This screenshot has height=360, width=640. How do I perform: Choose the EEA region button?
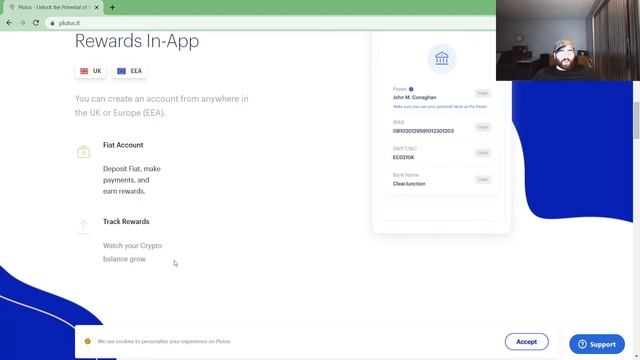pos(129,71)
